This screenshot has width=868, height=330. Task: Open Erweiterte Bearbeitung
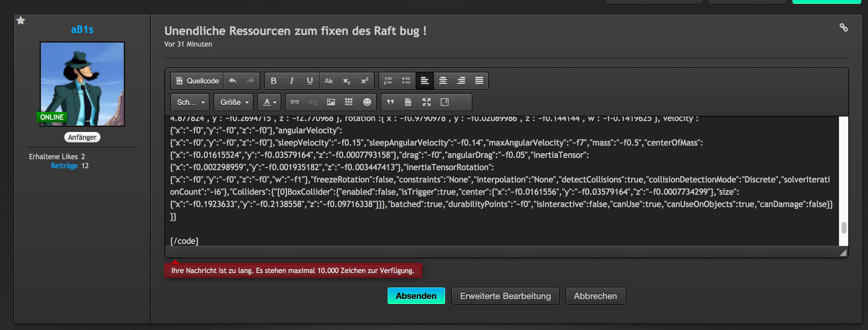tap(505, 296)
